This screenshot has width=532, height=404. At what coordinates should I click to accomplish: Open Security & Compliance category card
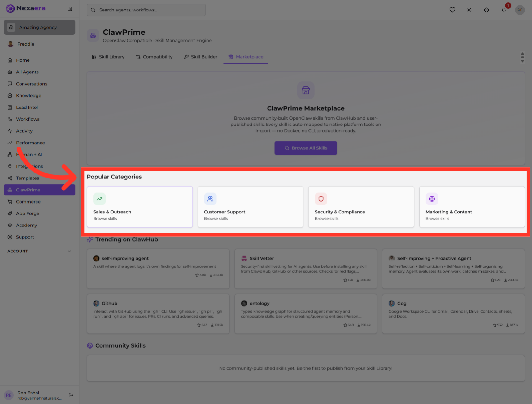(x=361, y=207)
